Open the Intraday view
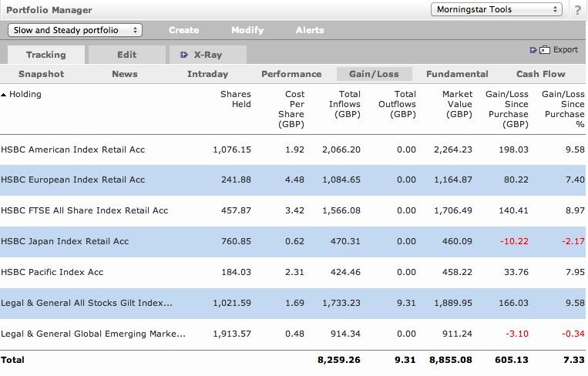This screenshot has width=588, height=376. point(208,74)
